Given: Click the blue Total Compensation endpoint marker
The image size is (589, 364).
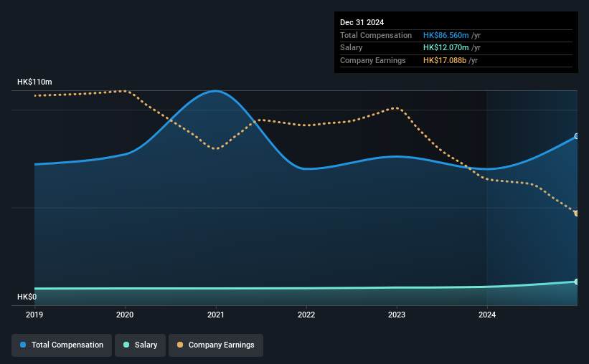Looking at the screenshot, I should [576, 136].
